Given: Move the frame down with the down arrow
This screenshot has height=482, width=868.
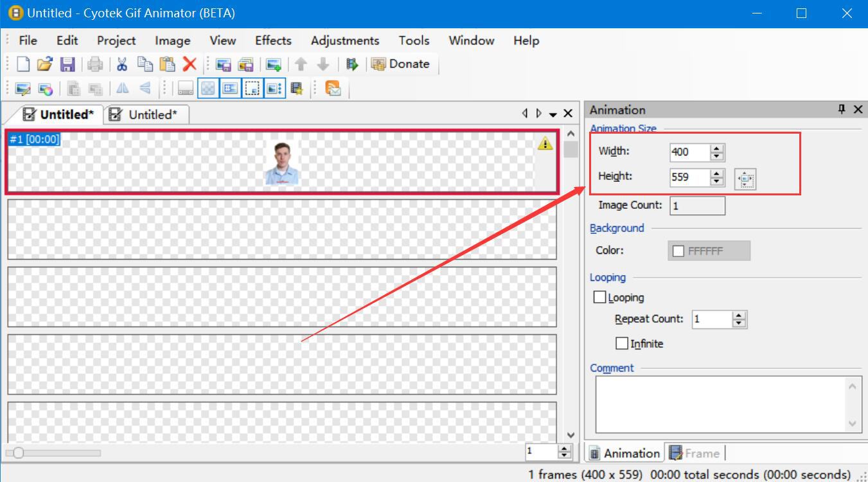Looking at the screenshot, I should 323,64.
